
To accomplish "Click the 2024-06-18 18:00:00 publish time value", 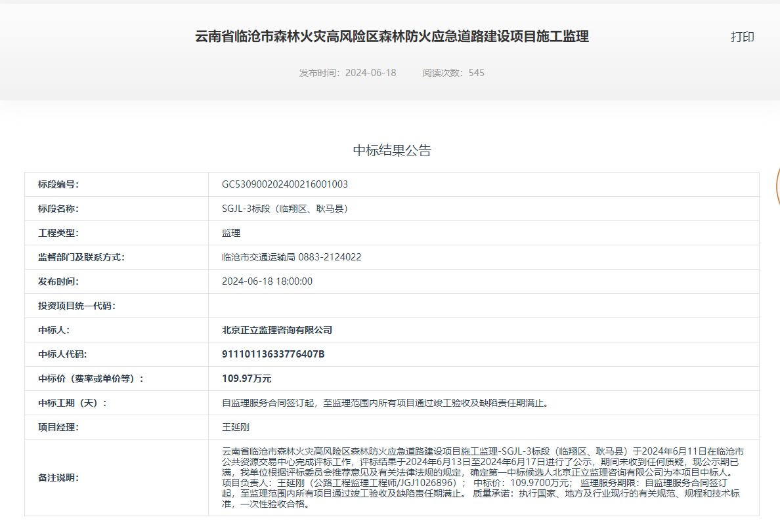I will [x=267, y=281].
